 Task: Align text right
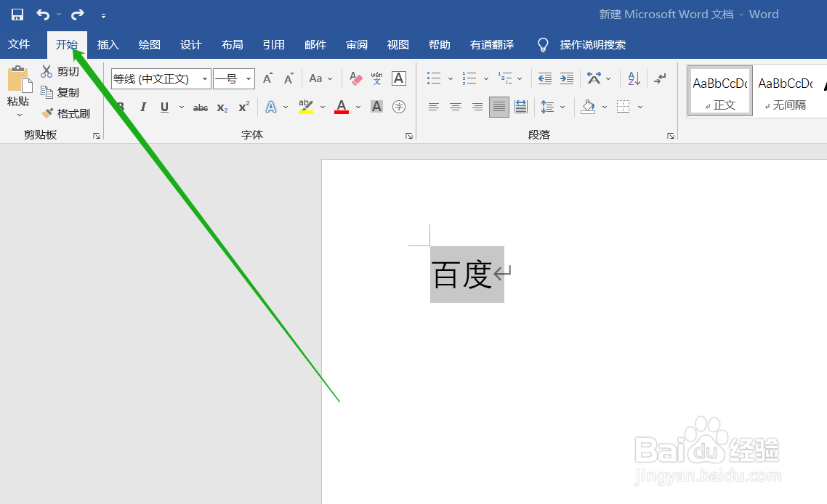[x=477, y=107]
